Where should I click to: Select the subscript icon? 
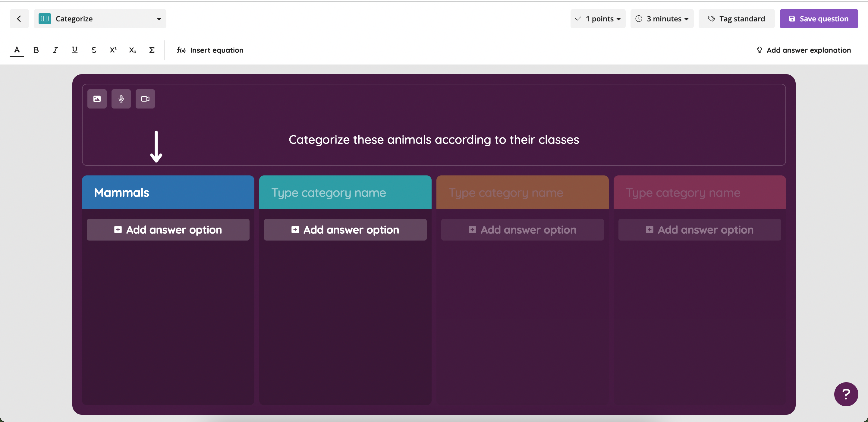coord(132,50)
